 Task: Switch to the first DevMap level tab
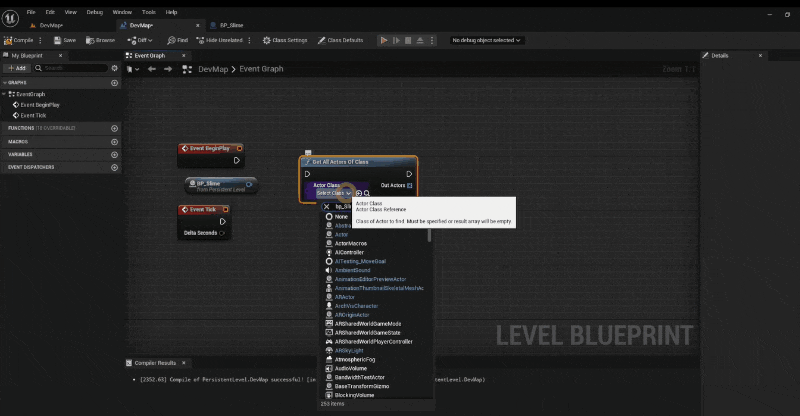[x=51, y=26]
